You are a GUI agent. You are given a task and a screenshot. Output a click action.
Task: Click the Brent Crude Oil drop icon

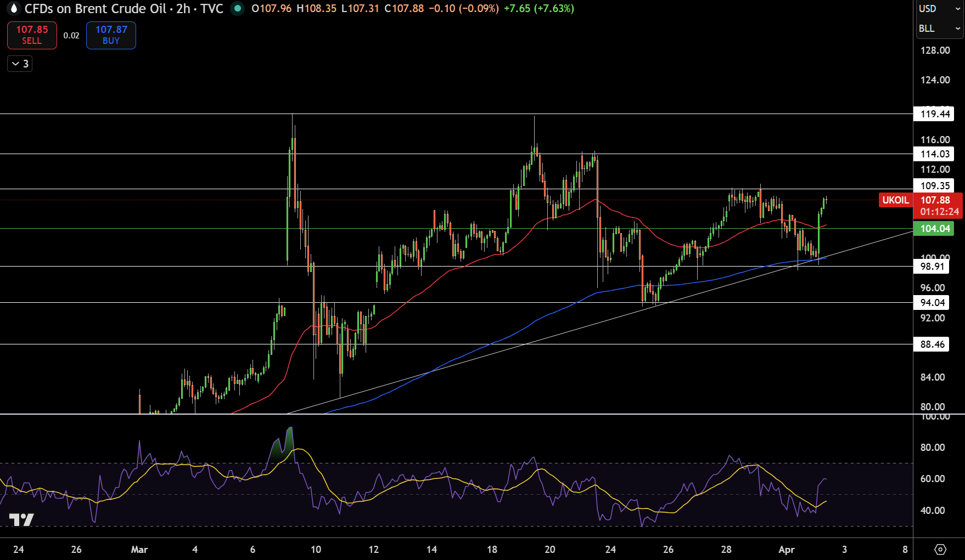coord(14,9)
